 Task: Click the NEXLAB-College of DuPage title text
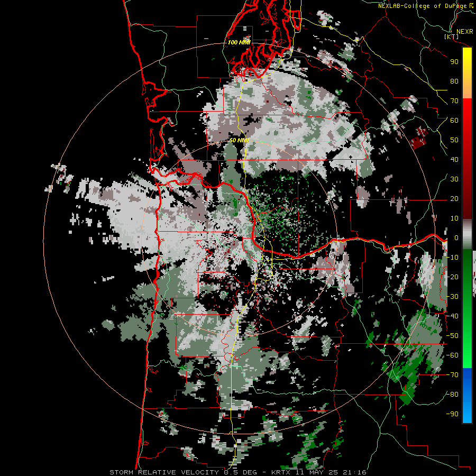[x=424, y=6]
